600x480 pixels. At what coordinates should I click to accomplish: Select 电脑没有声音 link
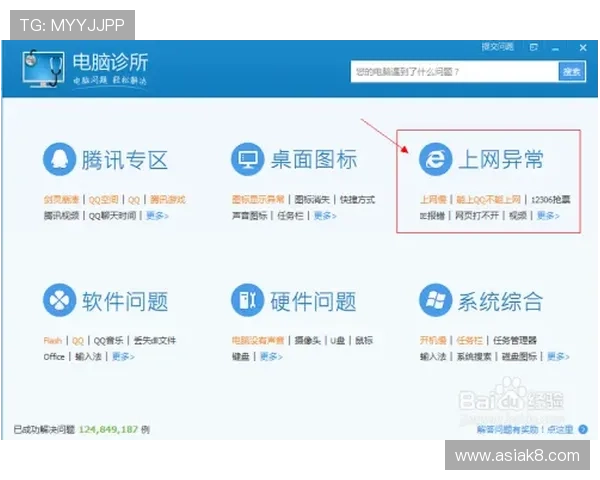pyautogui.click(x=258, y=340)
